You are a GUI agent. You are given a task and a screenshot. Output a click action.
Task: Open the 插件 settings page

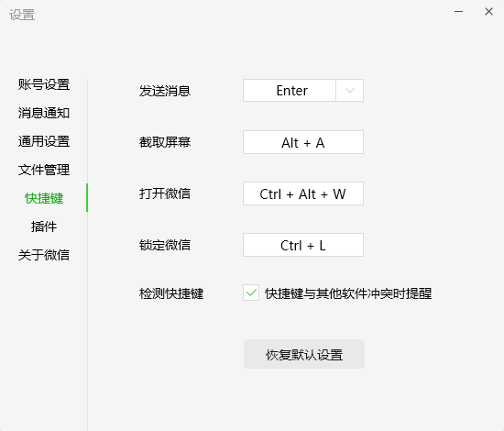point(44,227)
